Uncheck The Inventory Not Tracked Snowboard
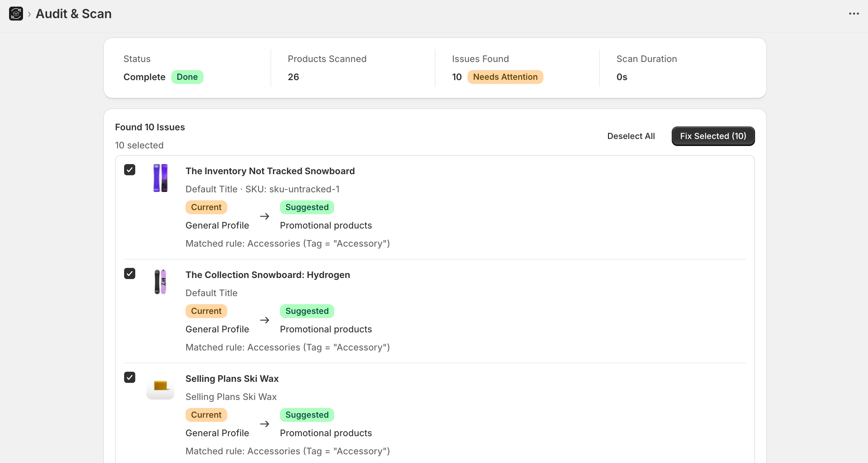 130,170
